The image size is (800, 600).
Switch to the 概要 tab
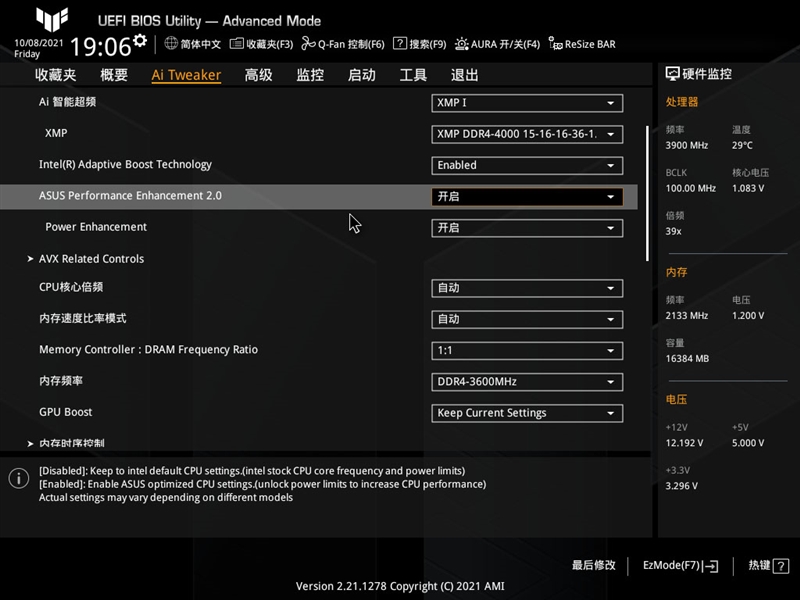pyautogui.click(x=114, y=75)
